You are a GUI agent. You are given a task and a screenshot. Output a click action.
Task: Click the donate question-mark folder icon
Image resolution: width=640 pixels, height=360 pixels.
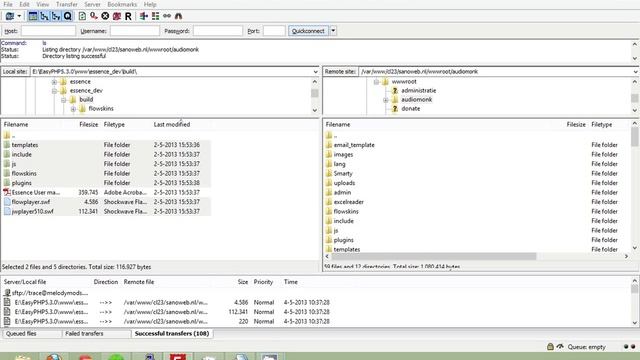395,109
